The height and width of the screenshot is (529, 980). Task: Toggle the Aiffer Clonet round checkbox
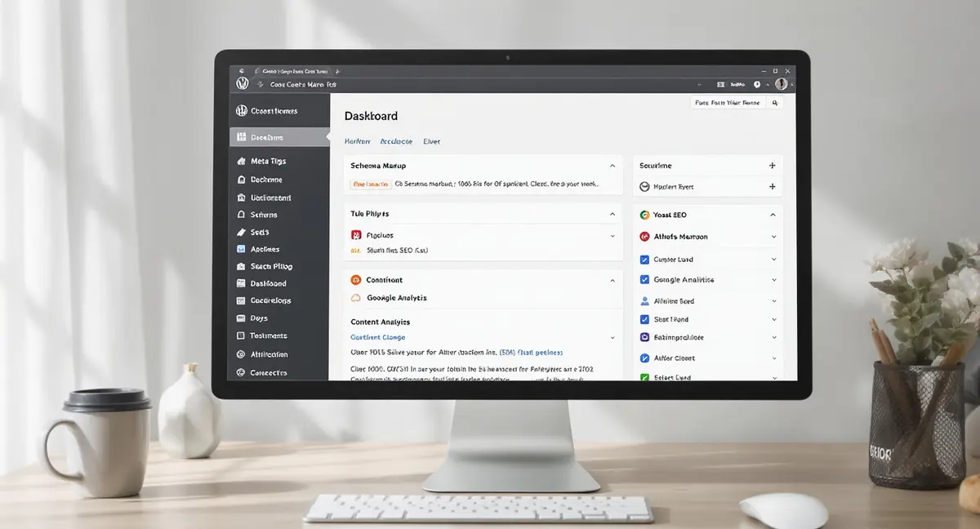(644, 358)
